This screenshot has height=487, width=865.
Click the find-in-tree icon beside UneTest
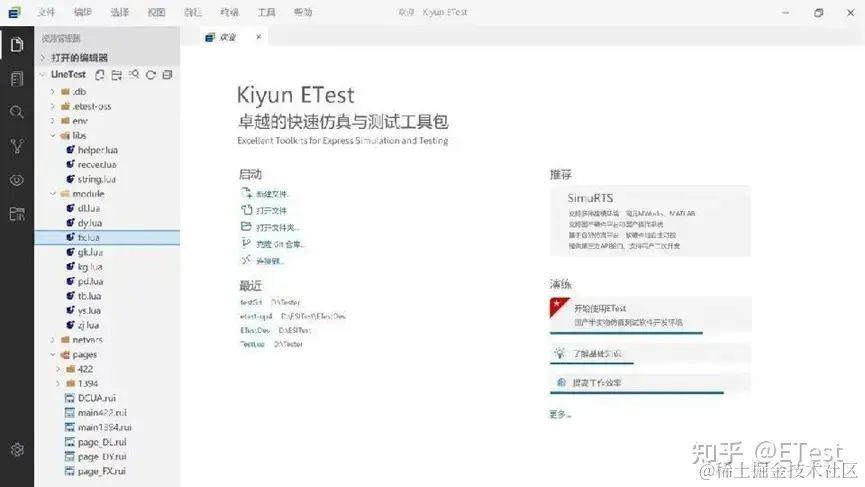[134, 74]
